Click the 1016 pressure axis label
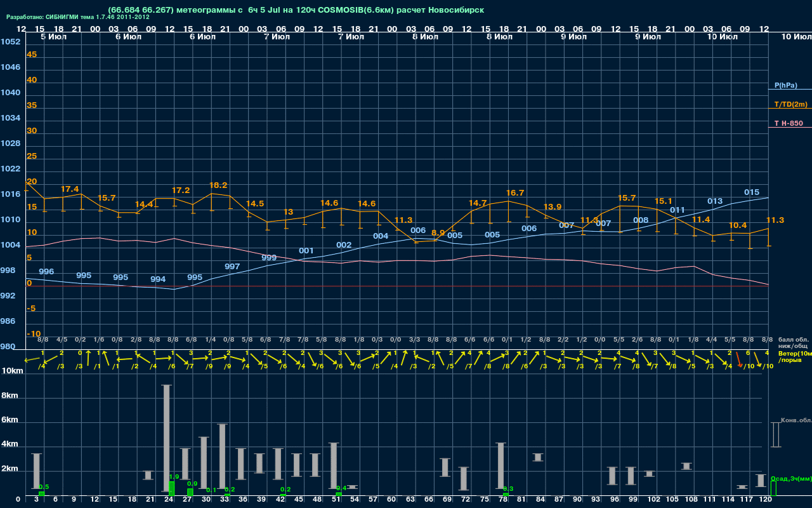The image size is (812, 508). tap(10, 194)
